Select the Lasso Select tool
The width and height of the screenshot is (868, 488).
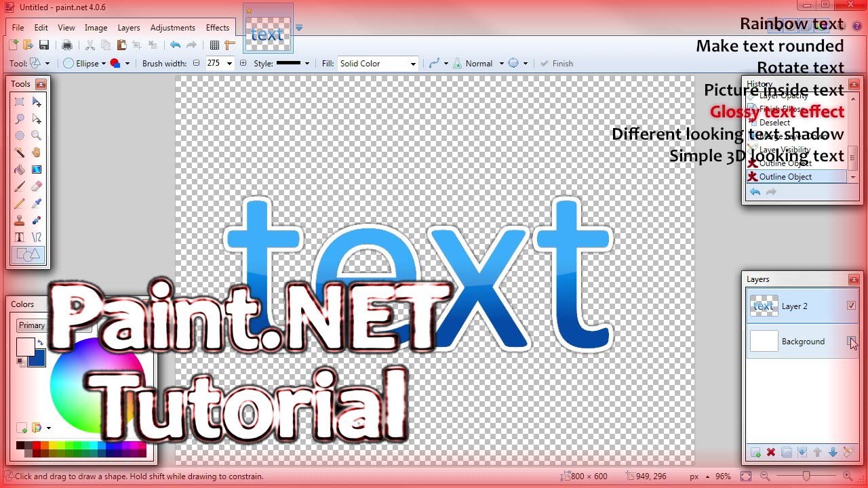point(20,119)
